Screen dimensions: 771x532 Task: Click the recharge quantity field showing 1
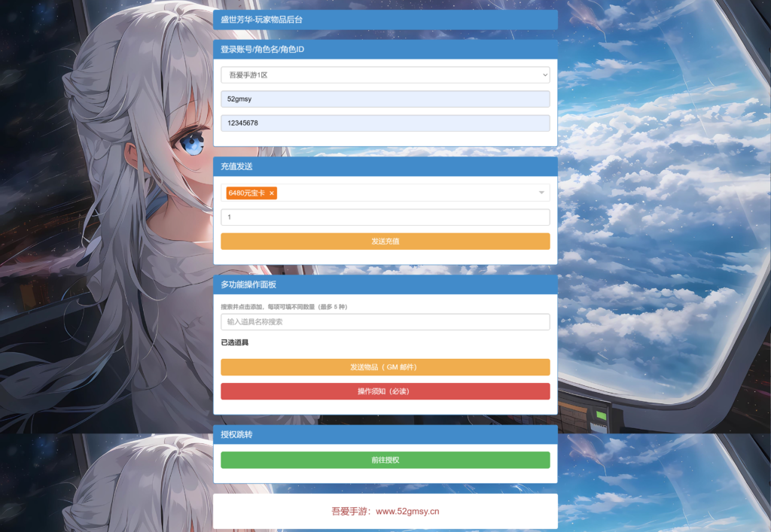click(385, 217)
